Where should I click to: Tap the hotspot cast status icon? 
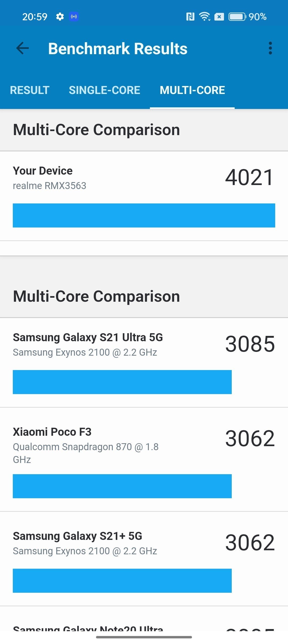(x=74, y=17)
